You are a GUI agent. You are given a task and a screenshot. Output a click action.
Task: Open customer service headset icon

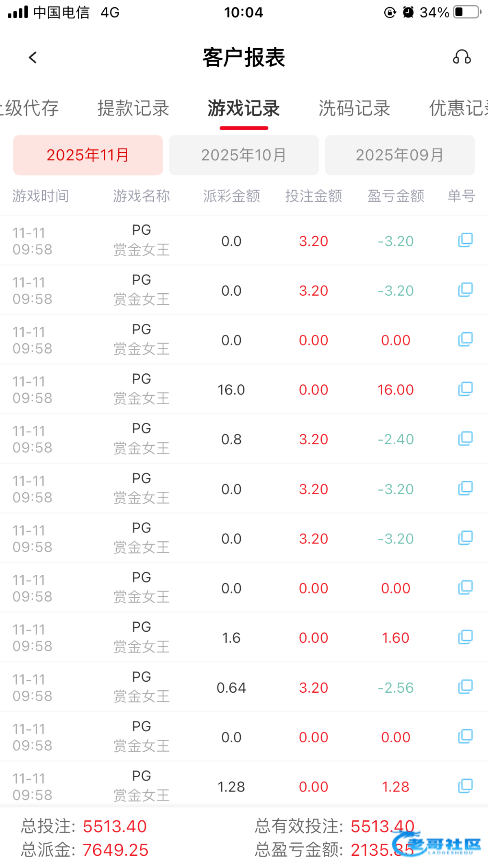[x=462, y=57]
